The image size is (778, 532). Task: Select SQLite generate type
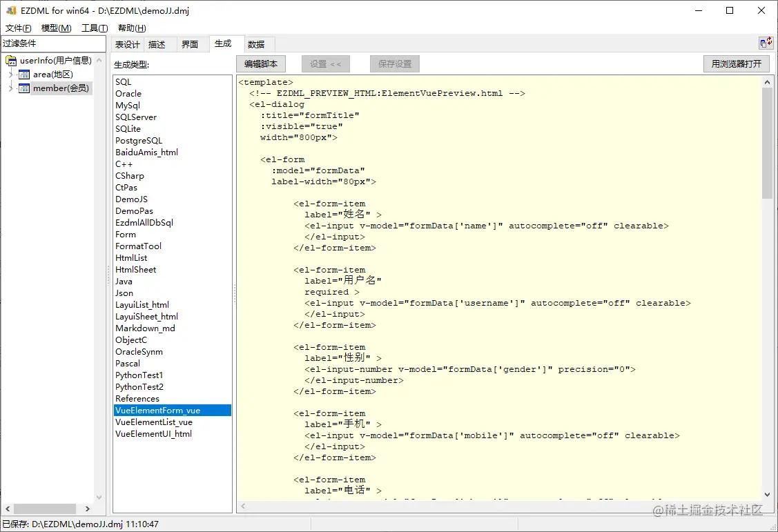point(172,129)
